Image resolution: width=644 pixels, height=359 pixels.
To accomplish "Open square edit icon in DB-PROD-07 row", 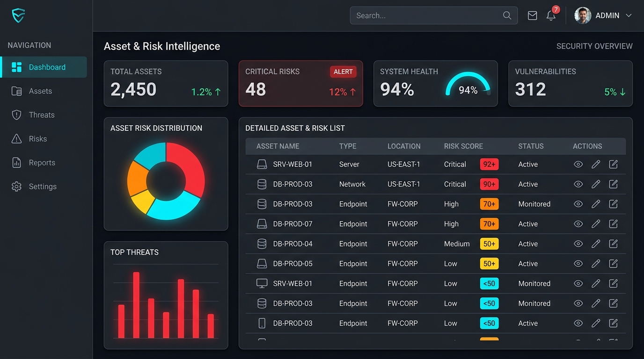I will [613, 224].
